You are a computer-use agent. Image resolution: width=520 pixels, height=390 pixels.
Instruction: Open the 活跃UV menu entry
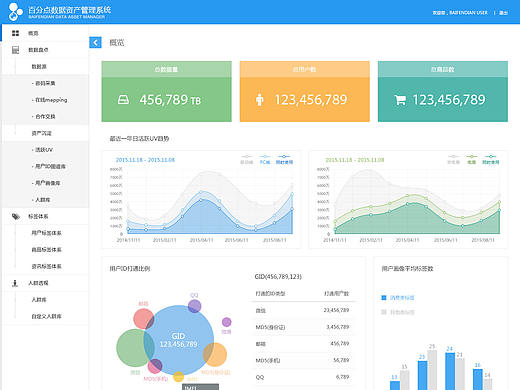[45, 150]
